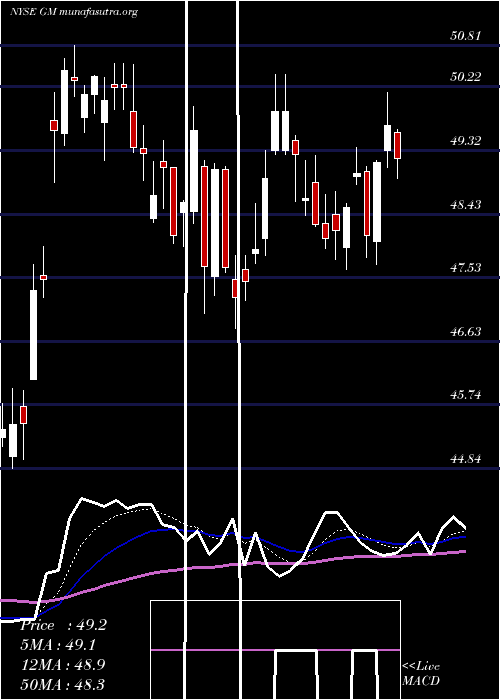Select the 45.74 price level label

tap(466, 395)
